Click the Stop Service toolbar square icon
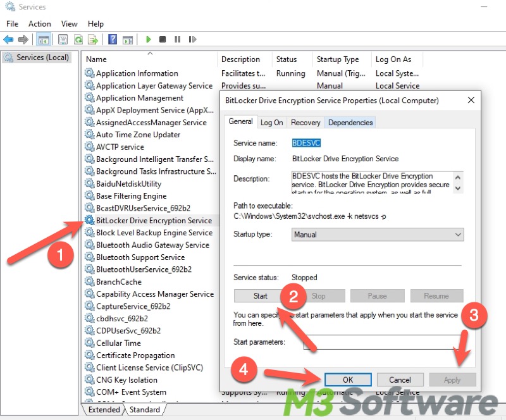 click(x=163, y=39)
